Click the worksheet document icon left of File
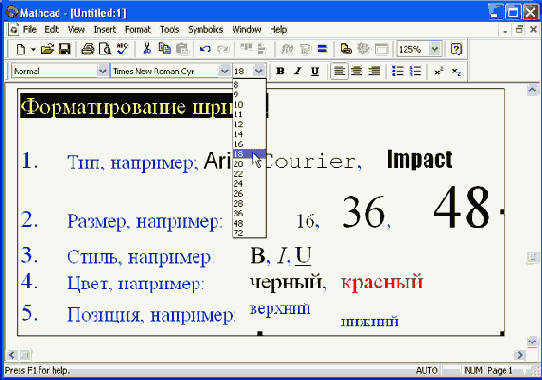The image size is (542, 380). (x=13, y=30)
